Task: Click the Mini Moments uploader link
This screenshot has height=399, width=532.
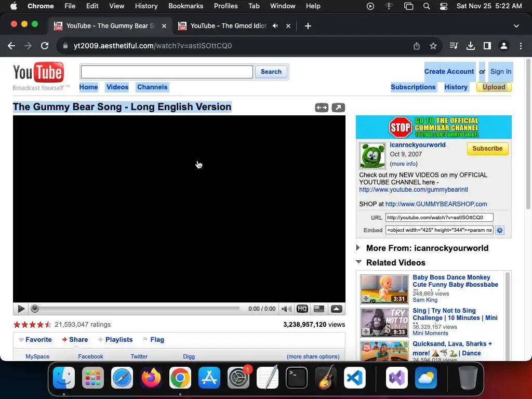Action: (x=430, y=333)
